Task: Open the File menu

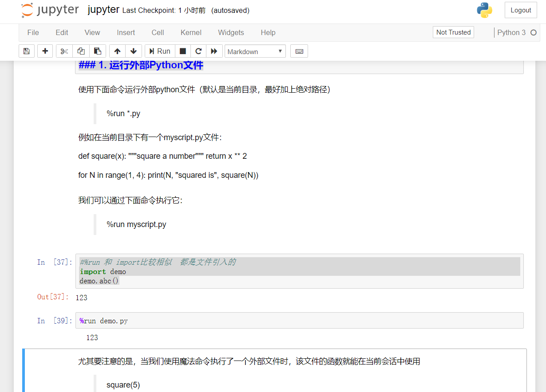Action: (33, 32)
